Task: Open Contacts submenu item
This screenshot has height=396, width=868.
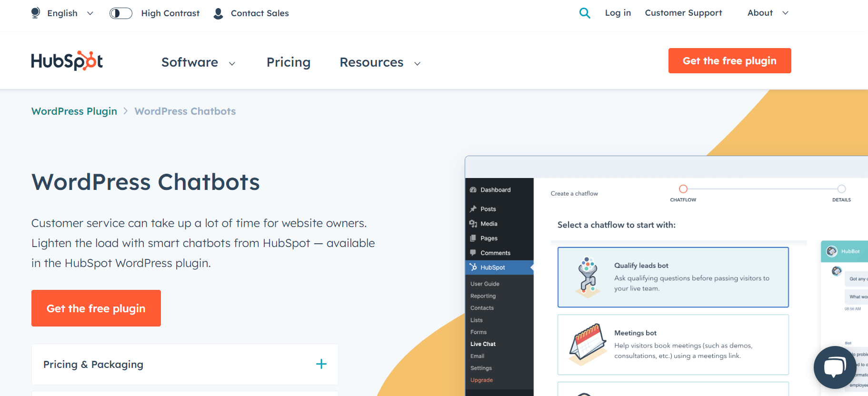Action: tap(482, 308)
